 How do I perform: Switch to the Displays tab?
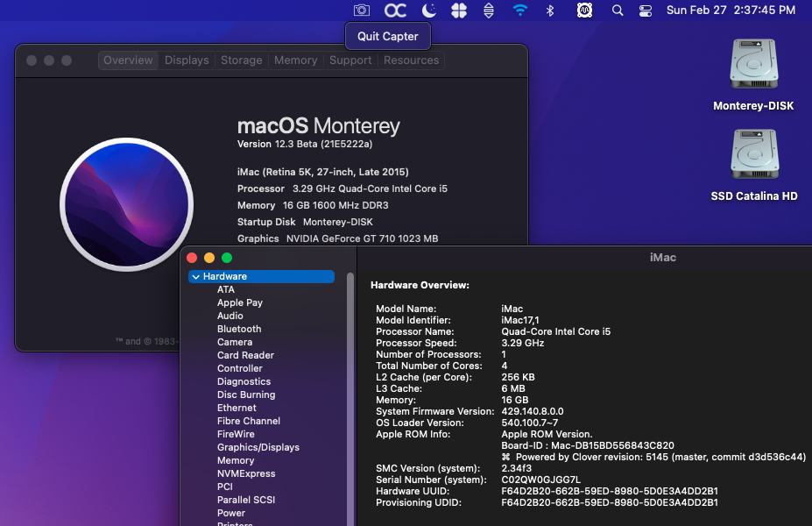pyautogui.click(x=187, y=60)
